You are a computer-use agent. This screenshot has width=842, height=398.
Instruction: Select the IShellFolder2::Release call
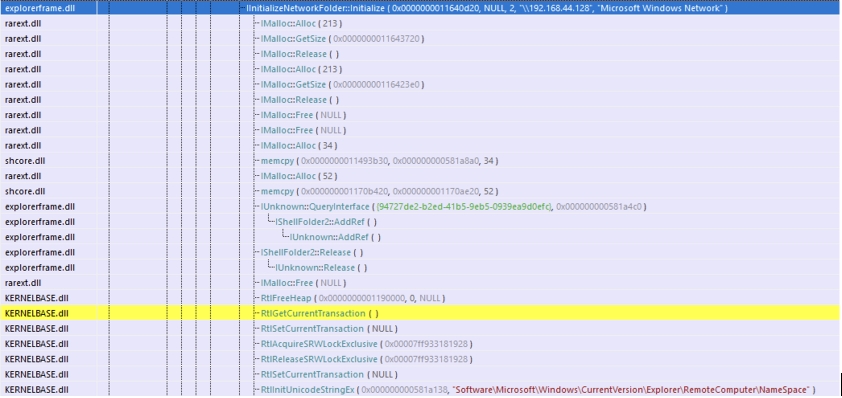[311, 252]
